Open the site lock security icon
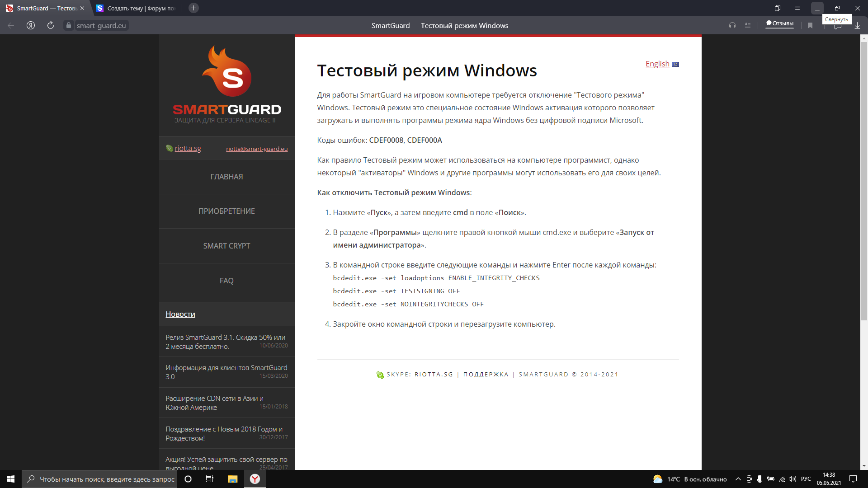The image size is (868, 488). pos(69,25)
